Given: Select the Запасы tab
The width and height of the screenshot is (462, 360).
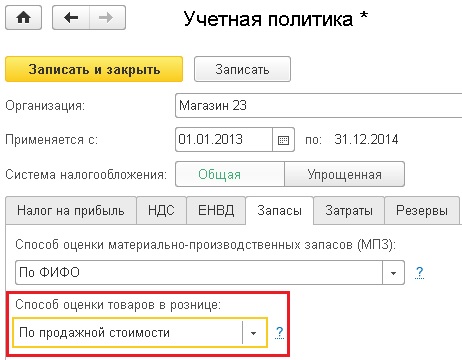Looking at the screenshot, I should (279, 210).
